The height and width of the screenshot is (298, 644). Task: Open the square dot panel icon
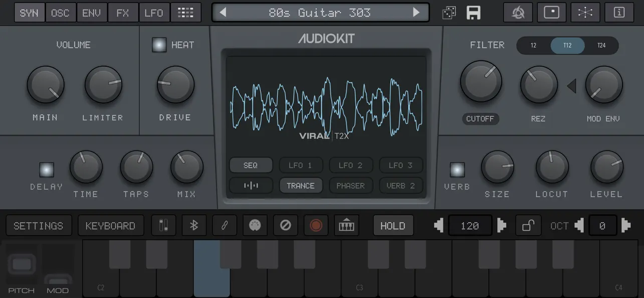click(x=552, y=13)
